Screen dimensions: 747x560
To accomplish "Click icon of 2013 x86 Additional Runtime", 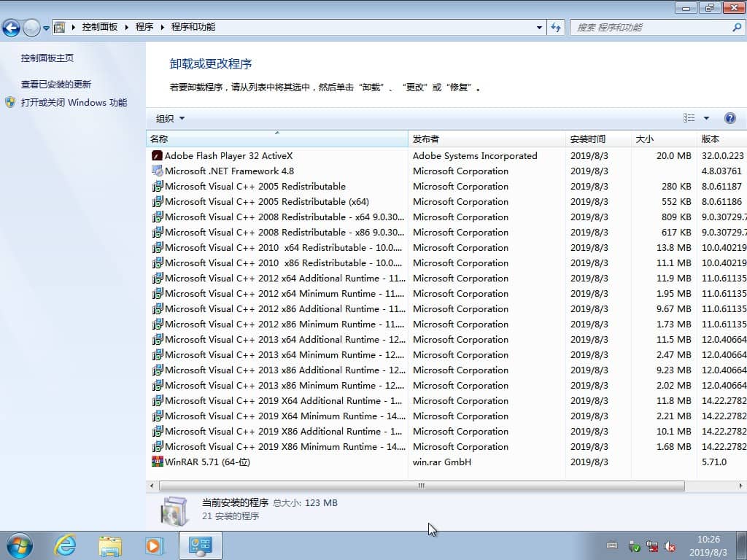I will (x=158, y=370).
